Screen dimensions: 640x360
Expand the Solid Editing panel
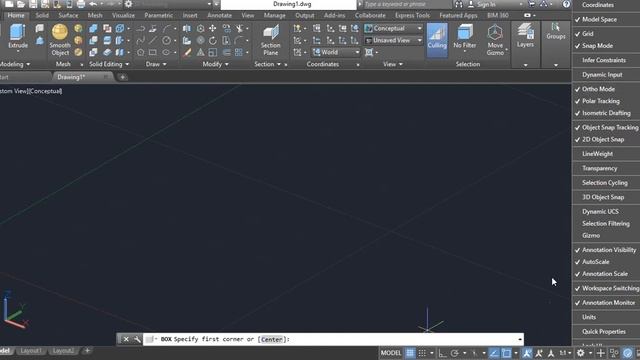tap(109, 64)
